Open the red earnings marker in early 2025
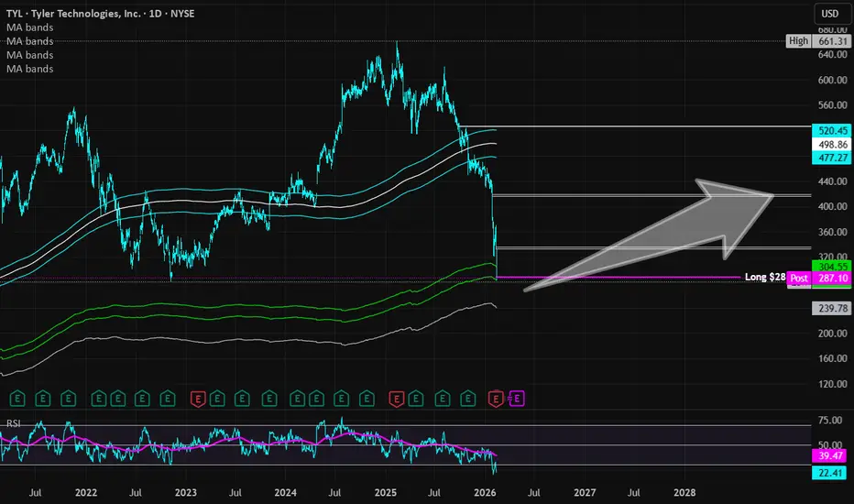Screen dimensions: 854x504 [x=397, y=399]
